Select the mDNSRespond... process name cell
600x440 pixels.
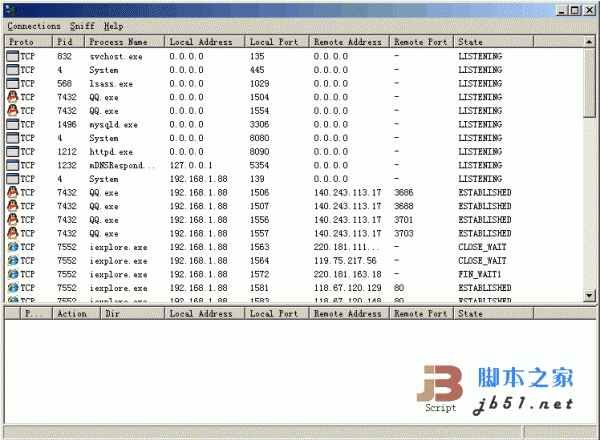(122, 166)
